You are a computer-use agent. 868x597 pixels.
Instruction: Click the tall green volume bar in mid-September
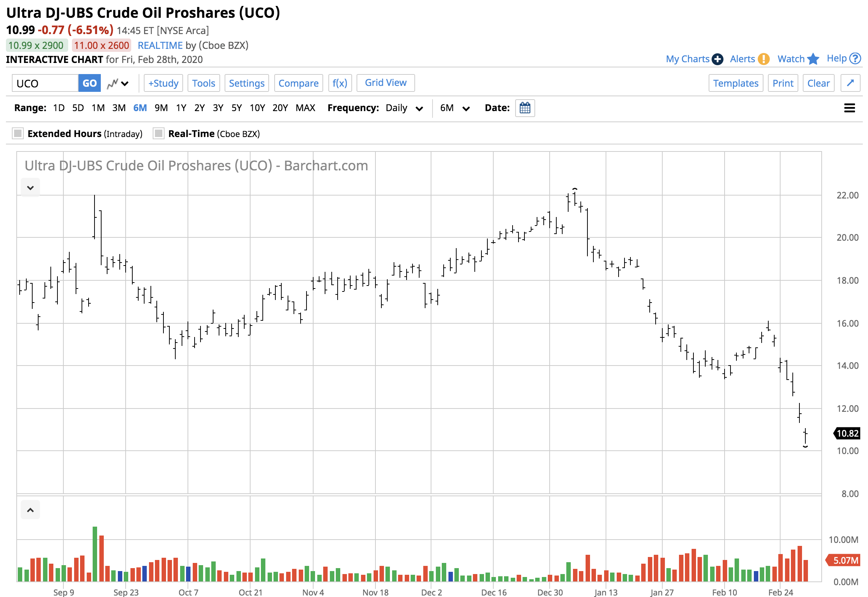(95, 554)
